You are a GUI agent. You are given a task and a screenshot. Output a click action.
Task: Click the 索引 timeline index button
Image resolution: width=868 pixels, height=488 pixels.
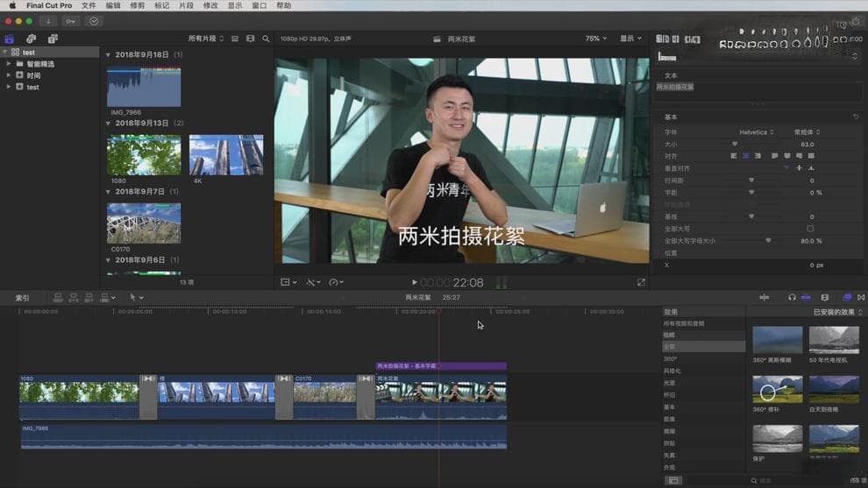(x=22, y=298)
